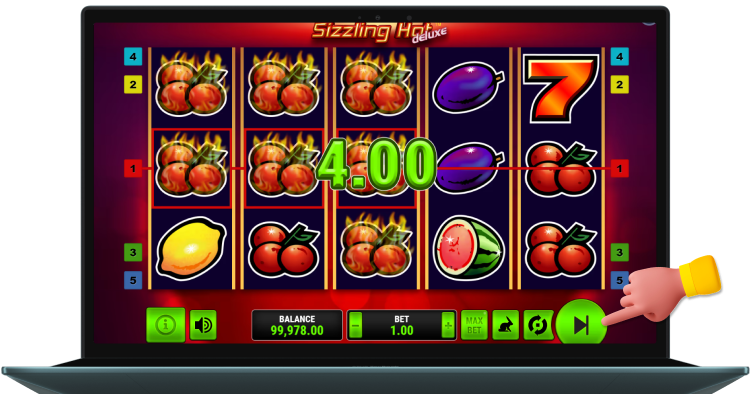Click the watermelon symbol on reel four
Screen dimensions: 750x400
point(468,248)
